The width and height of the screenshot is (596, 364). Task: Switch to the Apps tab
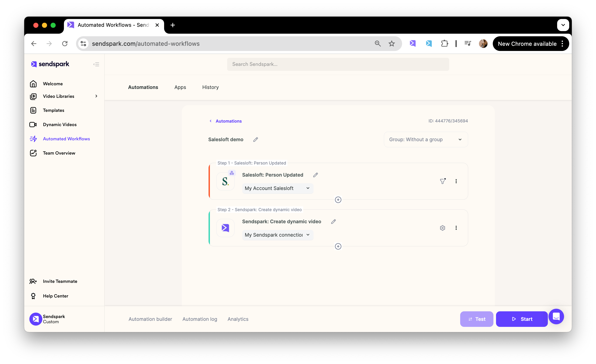[x=180, y=87]
